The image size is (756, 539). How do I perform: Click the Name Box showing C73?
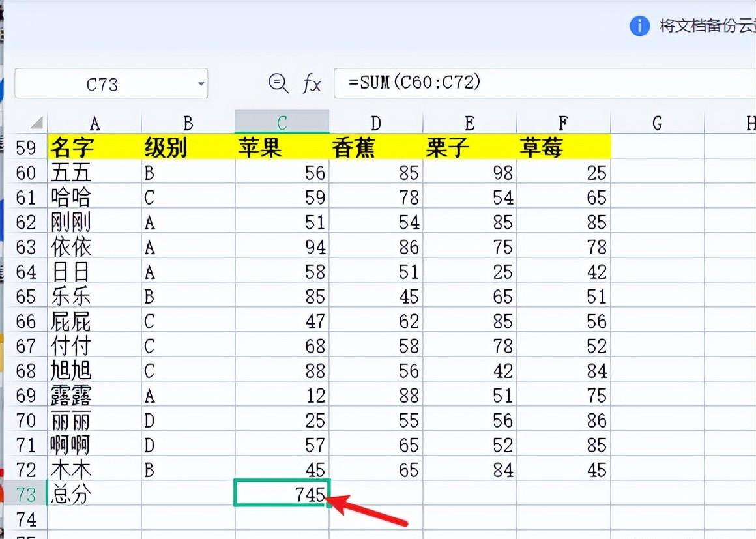point(111,84)
